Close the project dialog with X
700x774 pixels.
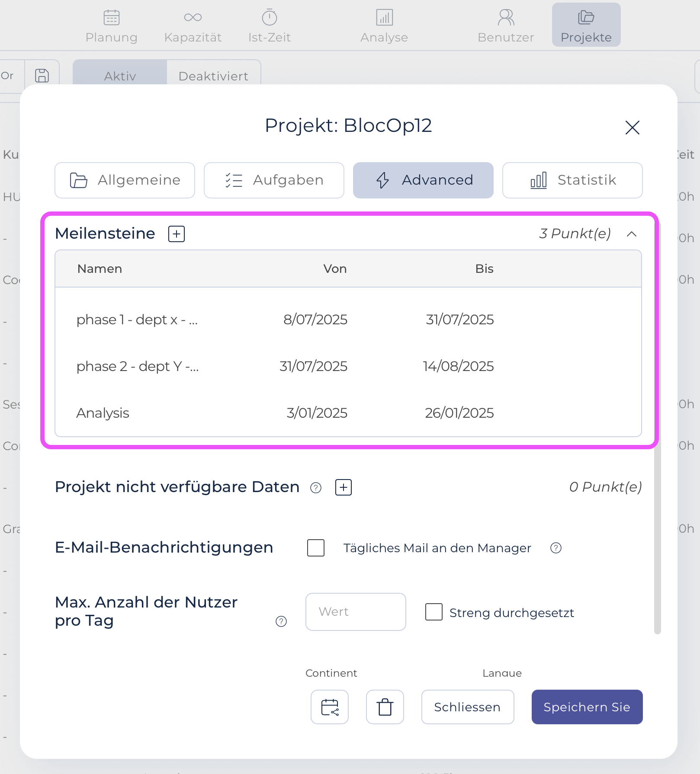tap(632, 128)
